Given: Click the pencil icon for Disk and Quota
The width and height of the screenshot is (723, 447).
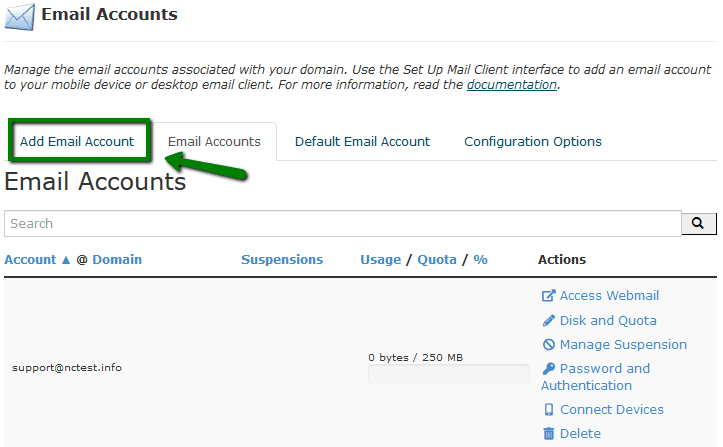Looking at the screenshot, I should coord(548,321).
